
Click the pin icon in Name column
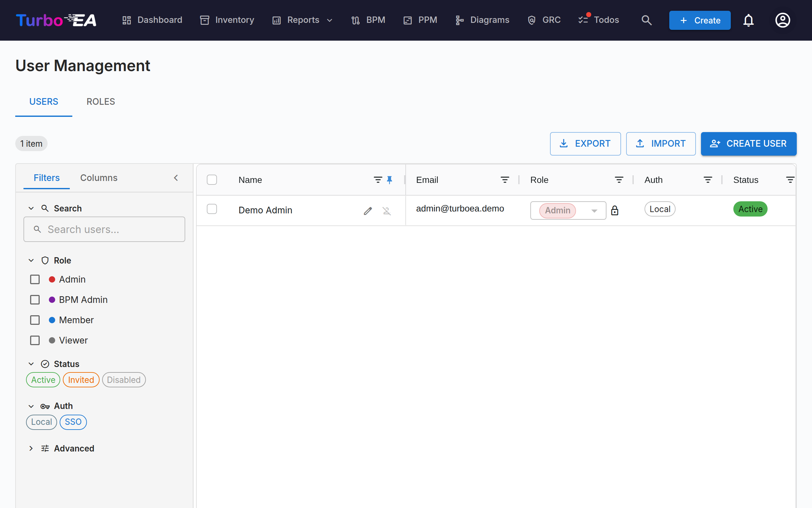pos(389,180)
